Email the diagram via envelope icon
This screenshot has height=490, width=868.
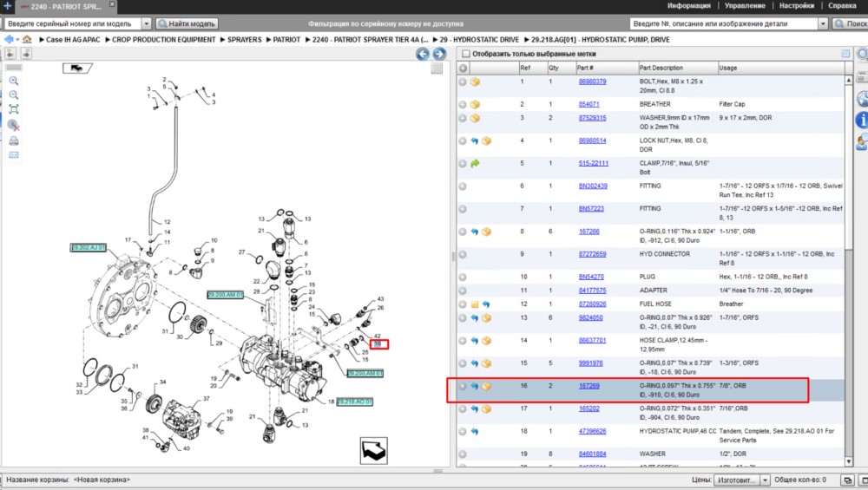point(14,155)
